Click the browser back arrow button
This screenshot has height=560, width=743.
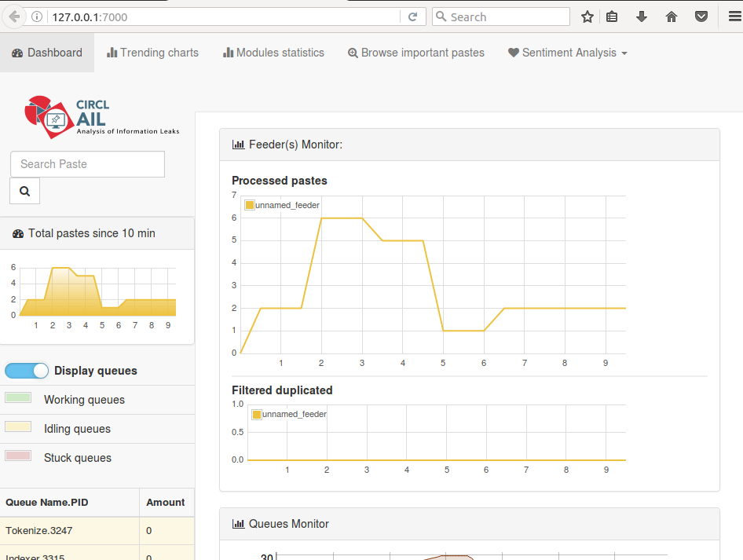(x=14, y=16)
